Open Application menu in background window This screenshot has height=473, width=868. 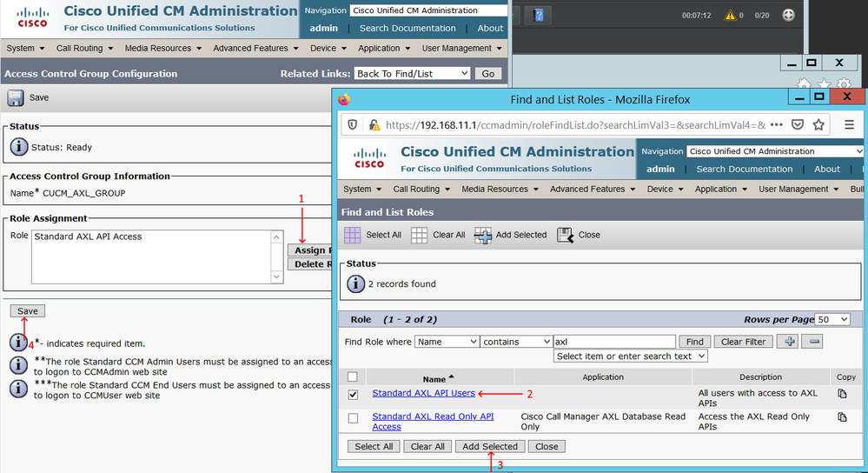(x=384, y=48)
